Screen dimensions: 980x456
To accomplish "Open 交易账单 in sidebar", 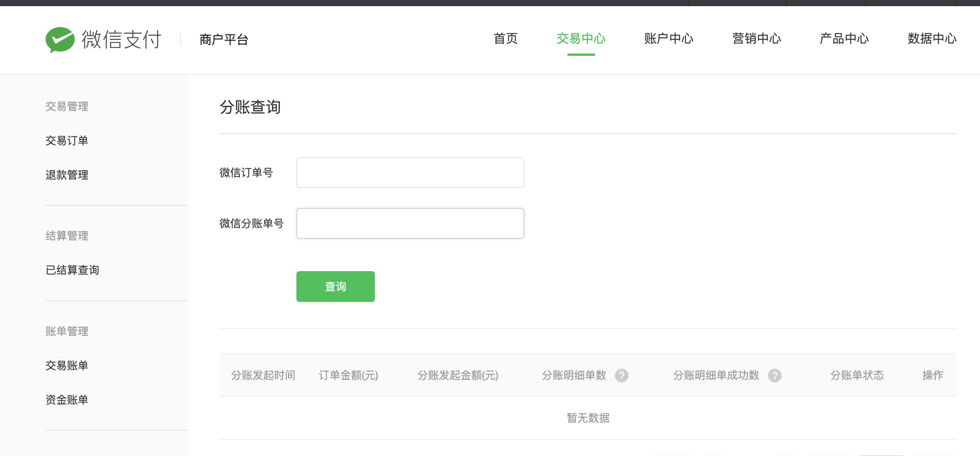I will pos(67,365).
